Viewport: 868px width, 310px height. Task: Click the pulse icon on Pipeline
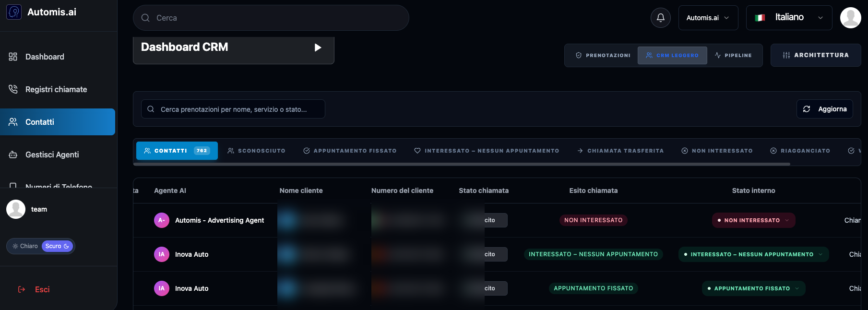pos(718,55)
